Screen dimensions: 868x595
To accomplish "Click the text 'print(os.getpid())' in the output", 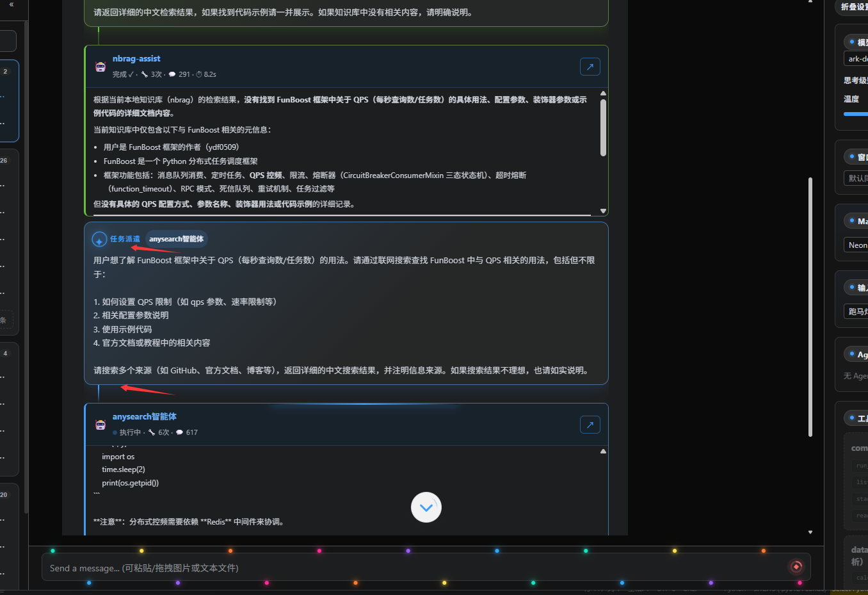I will point(130,483).
